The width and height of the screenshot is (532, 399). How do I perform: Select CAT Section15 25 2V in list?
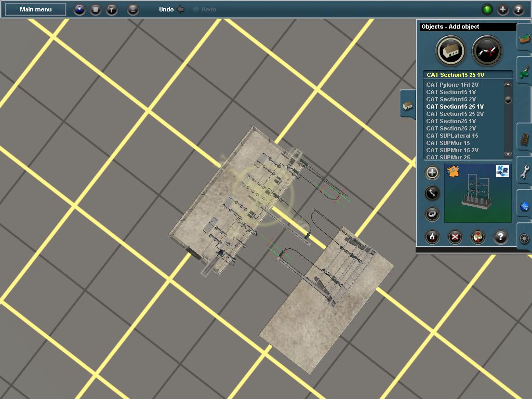click(x=455, y=114)
